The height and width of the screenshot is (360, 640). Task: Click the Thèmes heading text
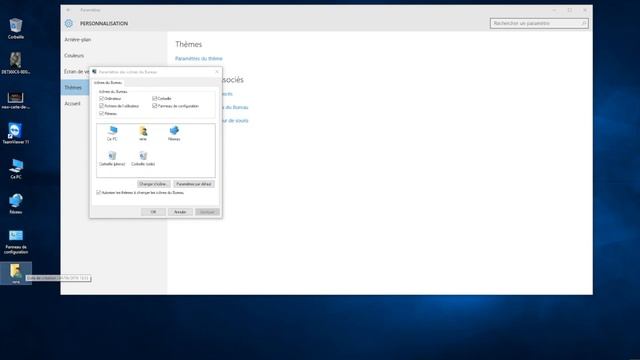pyautogui.click(x=189, y=44)
